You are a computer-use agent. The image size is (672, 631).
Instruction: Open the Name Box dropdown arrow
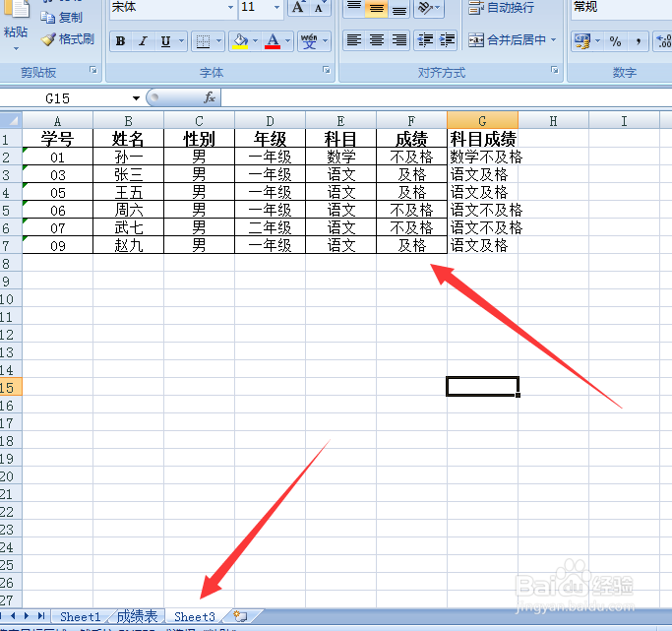coord(137,98)
